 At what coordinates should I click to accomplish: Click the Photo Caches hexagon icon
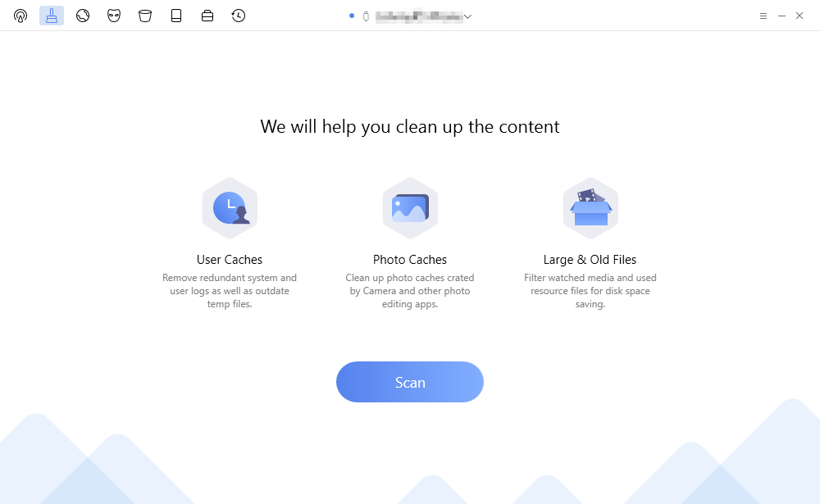(x=410, y=208)
